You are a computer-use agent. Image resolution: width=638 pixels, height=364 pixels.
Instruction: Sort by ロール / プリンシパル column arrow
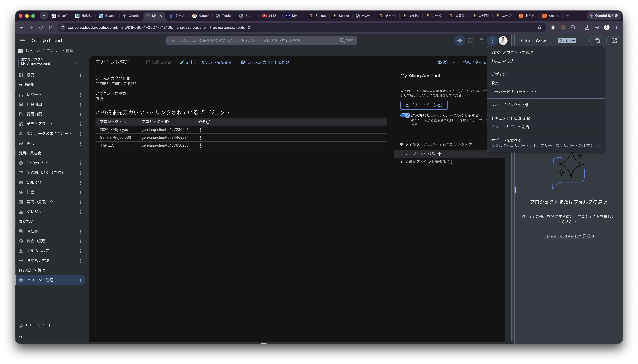tap(439, 154)
